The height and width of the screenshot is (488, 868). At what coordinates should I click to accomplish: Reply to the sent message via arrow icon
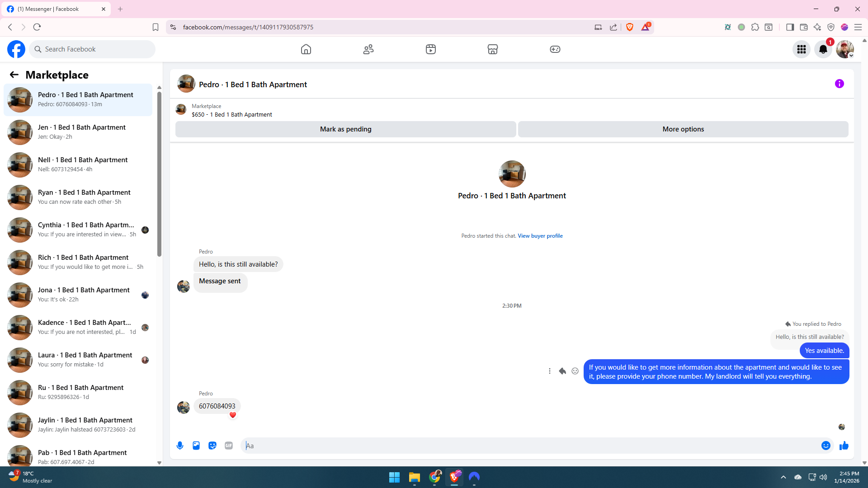[562, 371]
